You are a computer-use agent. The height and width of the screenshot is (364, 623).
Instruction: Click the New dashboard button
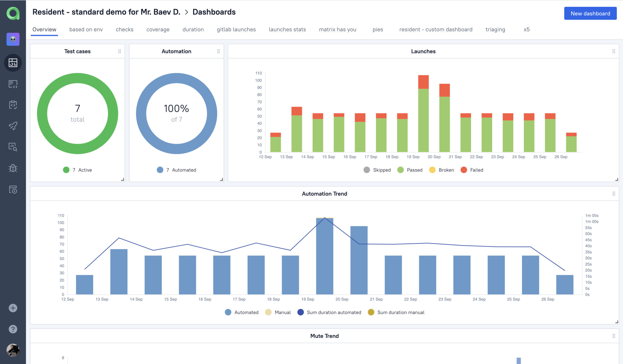pyautogui.click(x=590, y=13)
